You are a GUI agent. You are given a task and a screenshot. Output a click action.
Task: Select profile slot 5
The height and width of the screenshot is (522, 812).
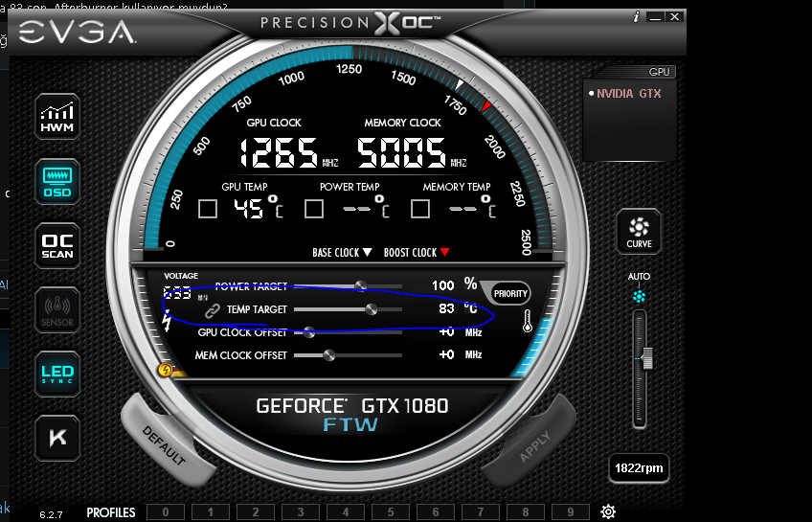[x=391, y=512]
